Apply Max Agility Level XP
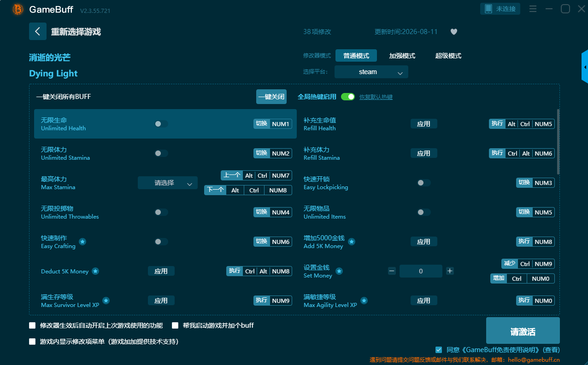588x365 pixels. [424, 301]
